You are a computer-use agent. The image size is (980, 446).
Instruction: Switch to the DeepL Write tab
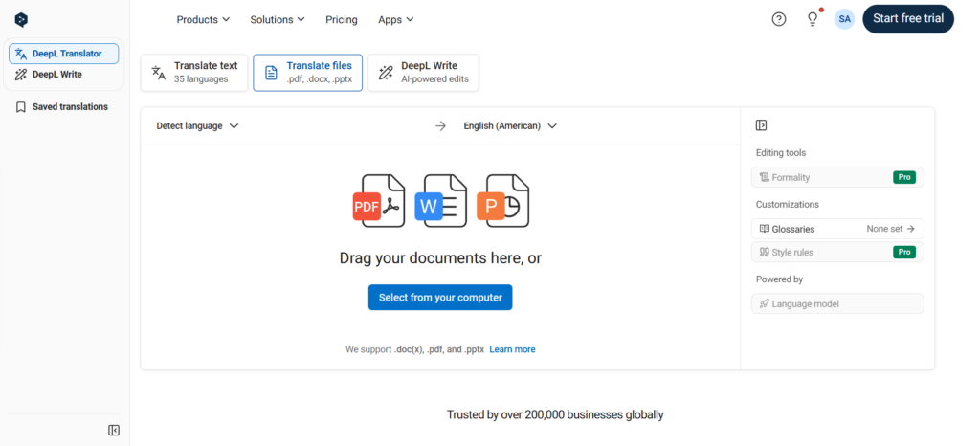(x=423, y=73)
